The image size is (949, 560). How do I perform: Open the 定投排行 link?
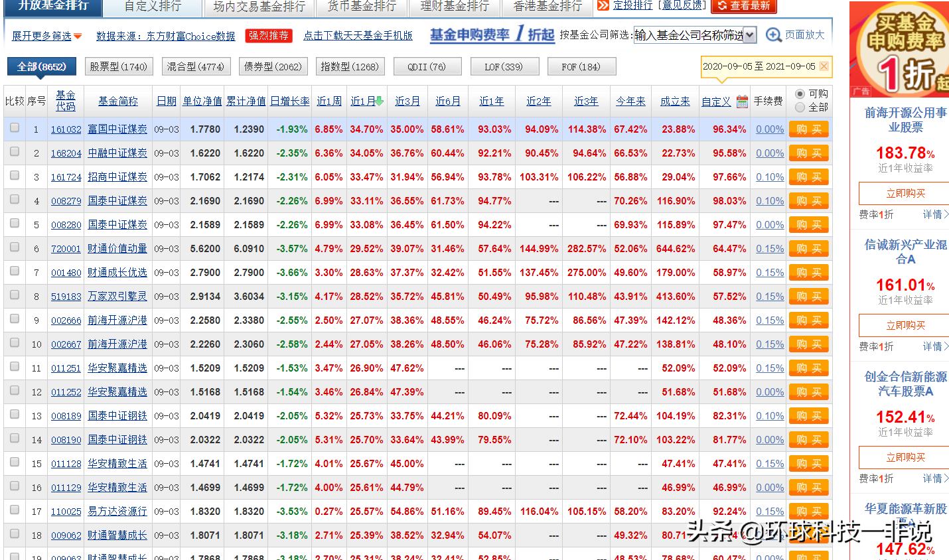[632, 5]
